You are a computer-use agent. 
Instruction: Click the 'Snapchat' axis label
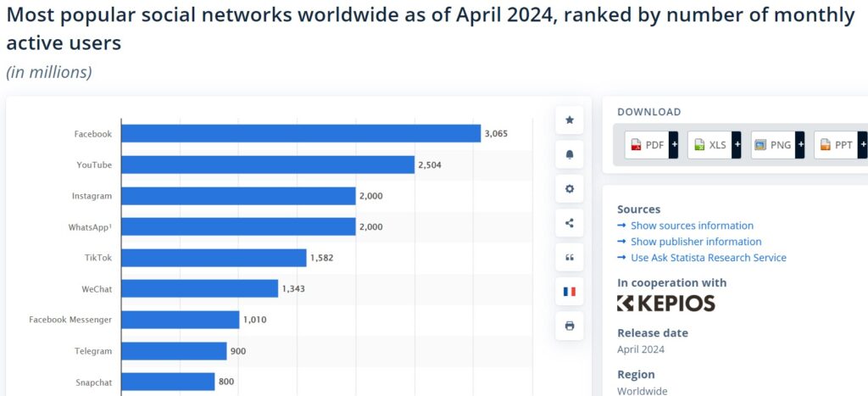[x=93, y=382]
